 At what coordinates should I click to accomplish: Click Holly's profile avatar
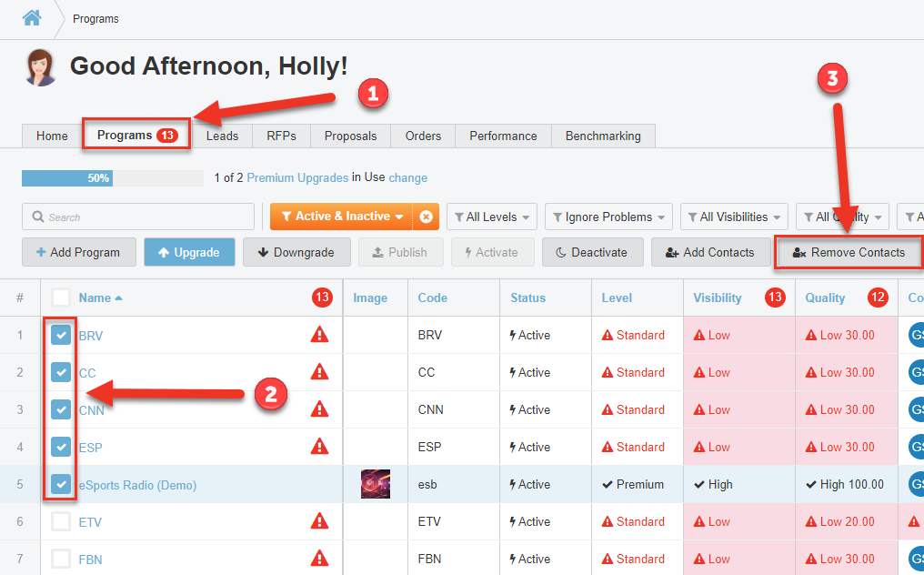(41, 67)
